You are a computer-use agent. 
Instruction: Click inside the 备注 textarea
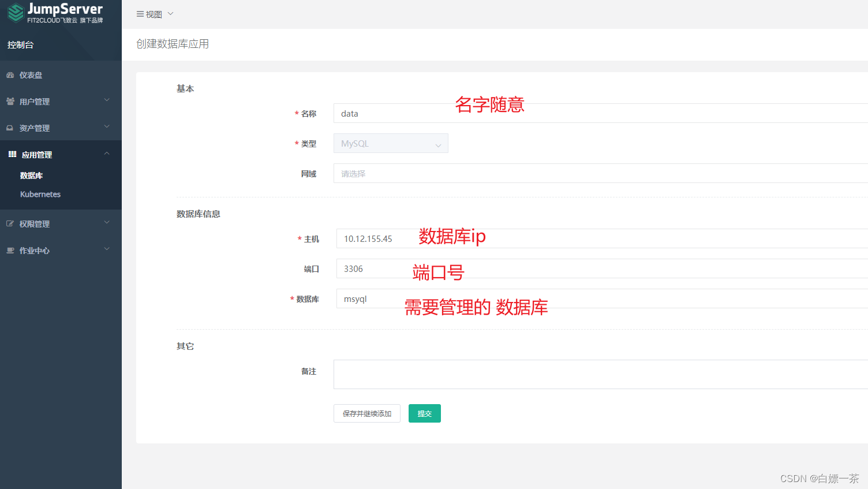click(601, 374)
